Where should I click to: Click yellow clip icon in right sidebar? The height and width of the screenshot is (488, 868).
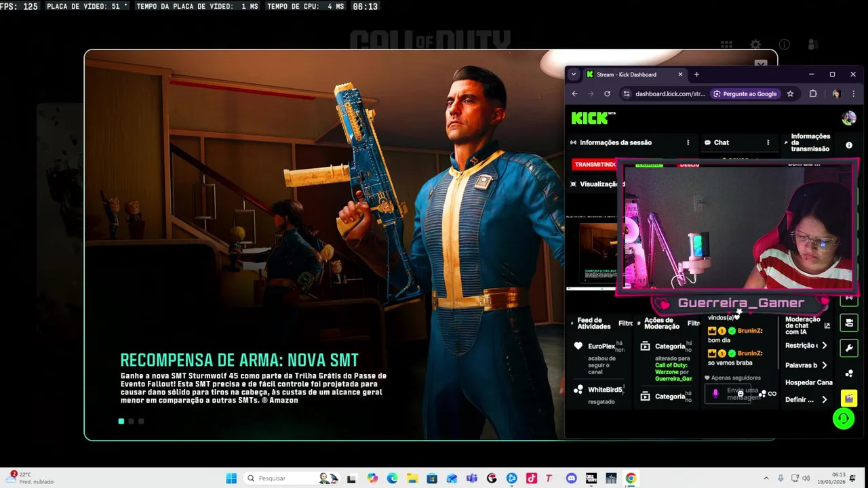click(848, 399)
